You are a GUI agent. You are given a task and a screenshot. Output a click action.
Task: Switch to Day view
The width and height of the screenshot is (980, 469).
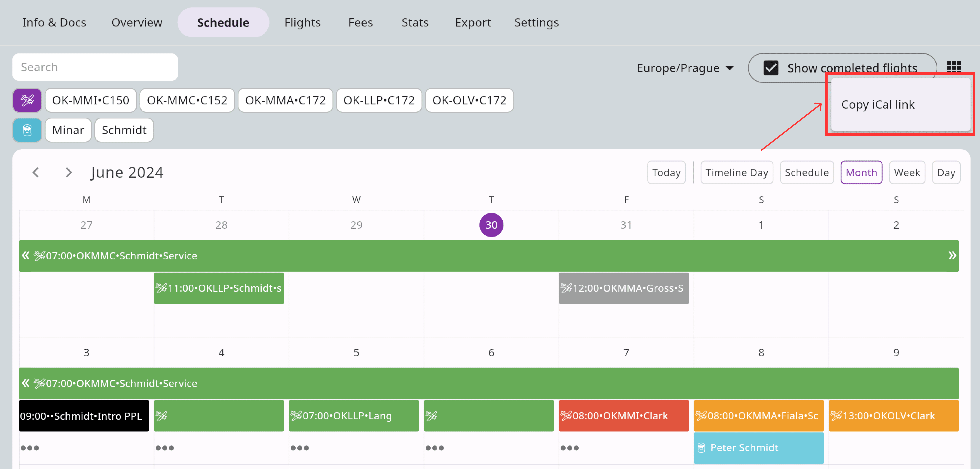point(946,172)
